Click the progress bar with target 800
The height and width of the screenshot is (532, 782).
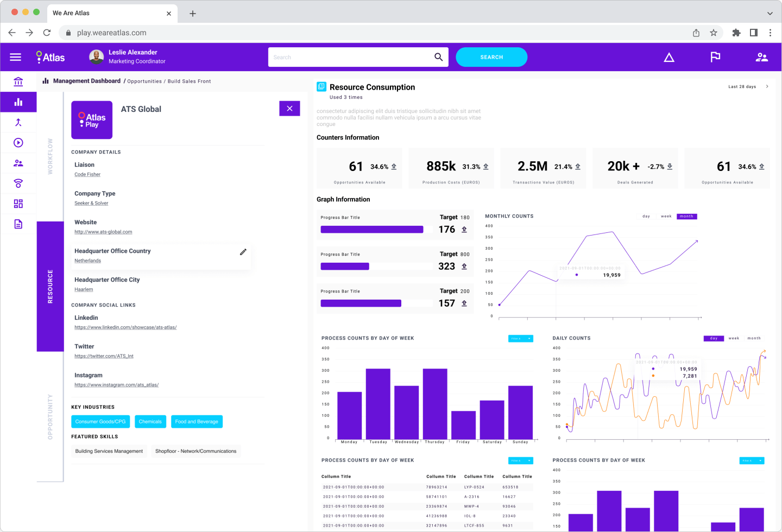(x=377, y=267)
